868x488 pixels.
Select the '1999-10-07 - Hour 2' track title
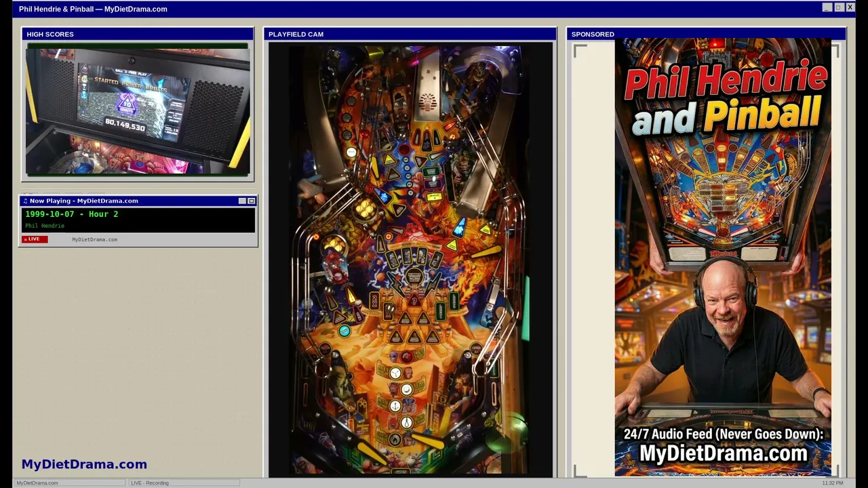72,214
